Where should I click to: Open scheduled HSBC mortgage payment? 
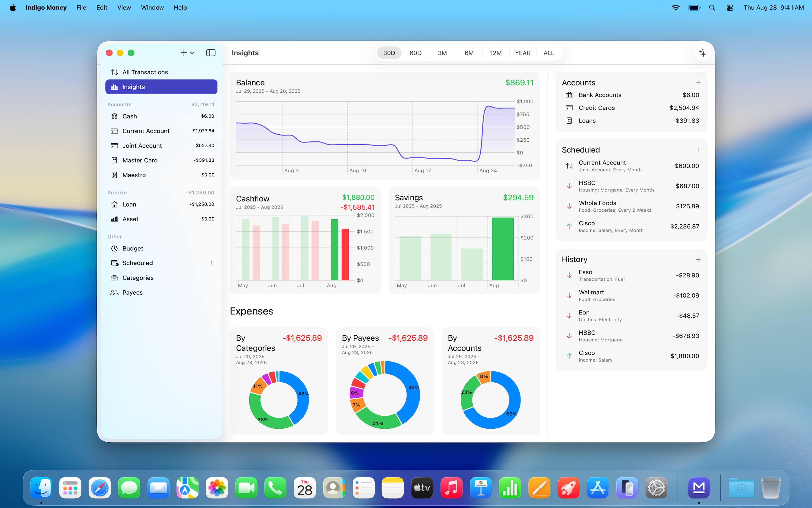(631, 186)
